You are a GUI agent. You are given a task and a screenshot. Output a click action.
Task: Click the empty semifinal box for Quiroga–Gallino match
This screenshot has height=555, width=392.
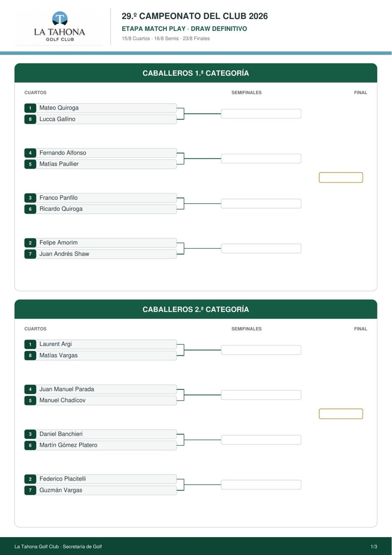pyautogui.click(x=261, y=114)
